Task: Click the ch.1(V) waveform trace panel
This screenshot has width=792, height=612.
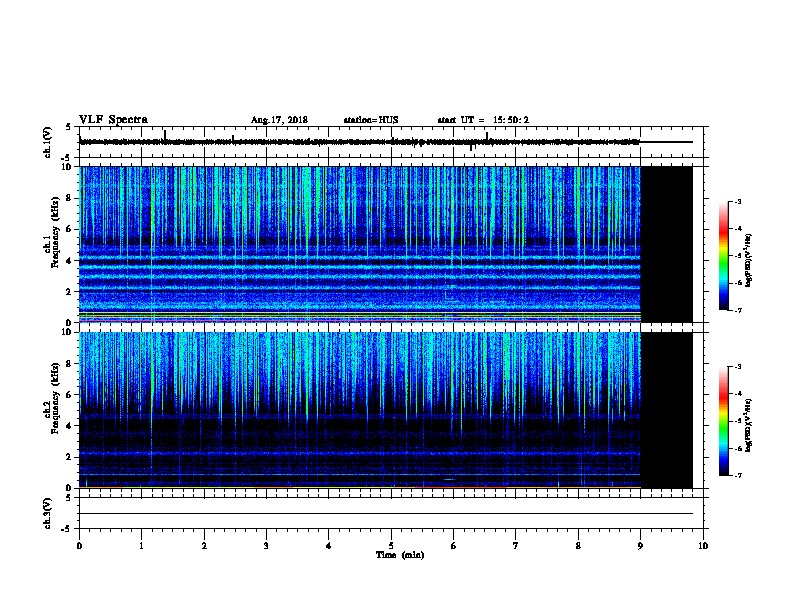Action: [391, 142]
